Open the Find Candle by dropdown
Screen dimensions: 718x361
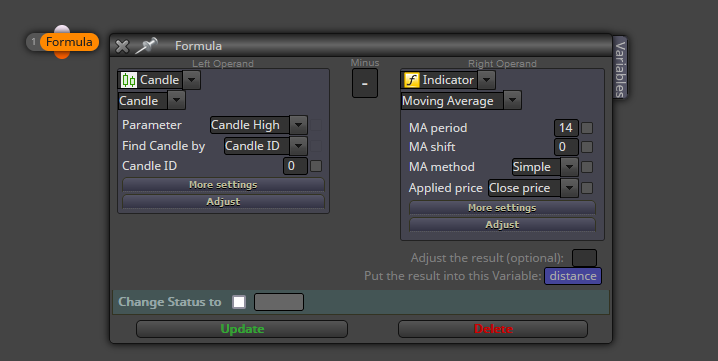[298, 146]
